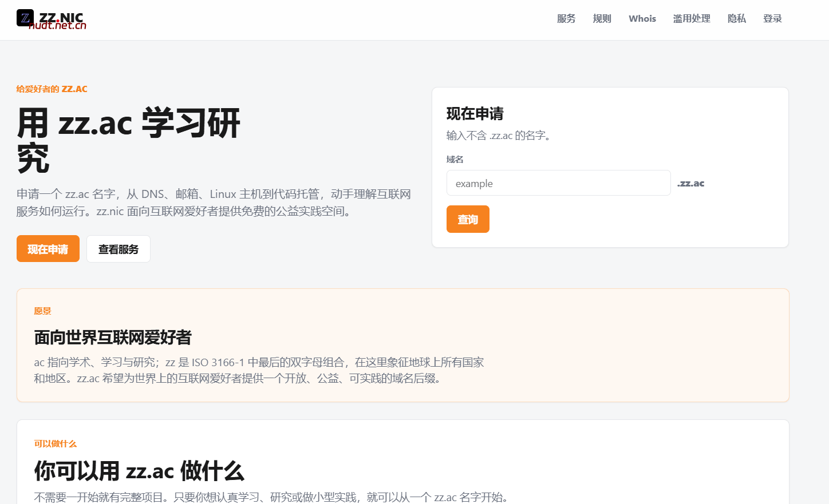Click the .zz.ac suffix text

[x=690, y=183]
